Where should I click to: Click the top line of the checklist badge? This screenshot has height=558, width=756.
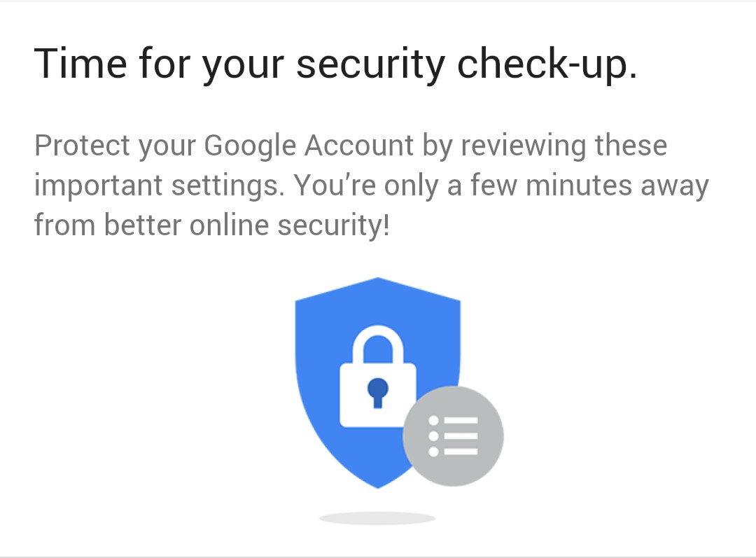[460, 420]
